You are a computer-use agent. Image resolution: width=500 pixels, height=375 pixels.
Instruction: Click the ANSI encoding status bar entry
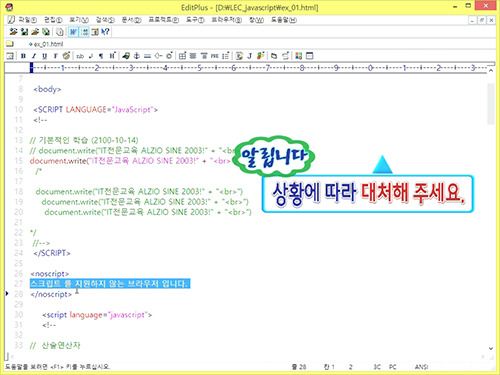[x=421, y=367]
